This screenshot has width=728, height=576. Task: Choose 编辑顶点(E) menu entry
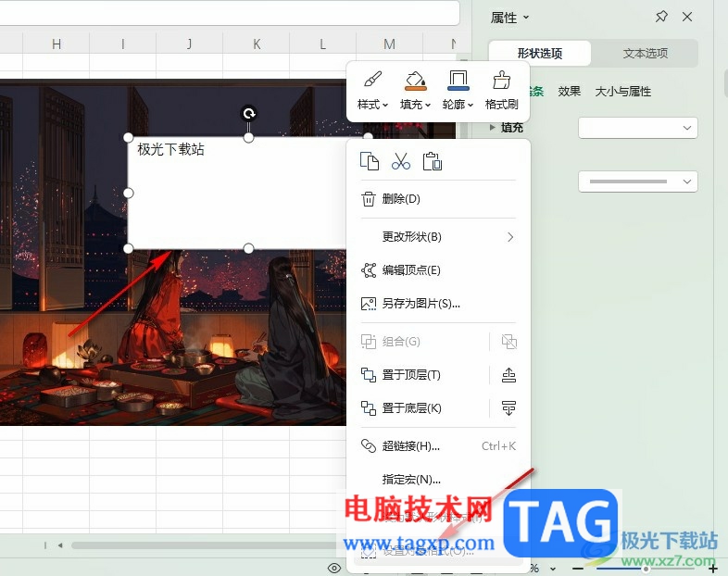[x=438, y=270]
